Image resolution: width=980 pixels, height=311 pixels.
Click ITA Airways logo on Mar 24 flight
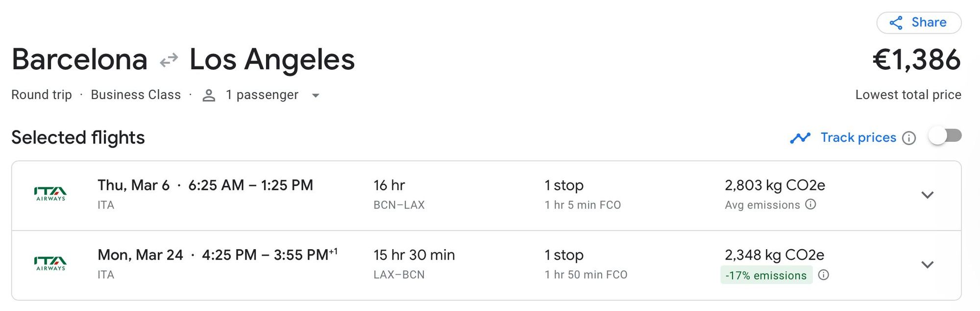(x=50, y=263)
